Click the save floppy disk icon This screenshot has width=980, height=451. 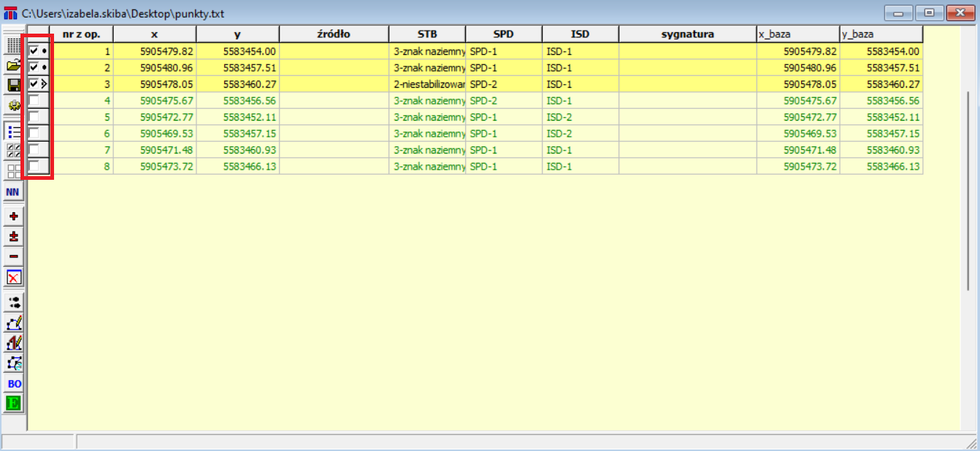click(x=13, y=86)
